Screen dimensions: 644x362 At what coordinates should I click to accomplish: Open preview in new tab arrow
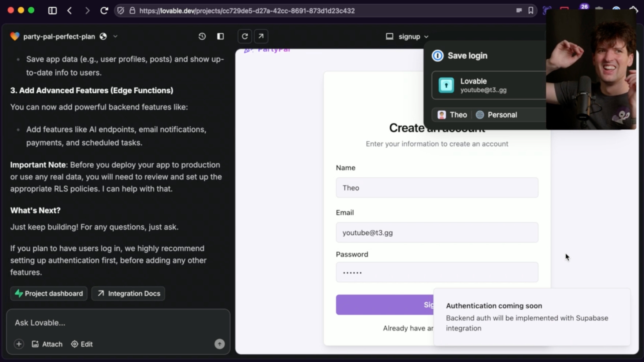[x=261, y=36]
